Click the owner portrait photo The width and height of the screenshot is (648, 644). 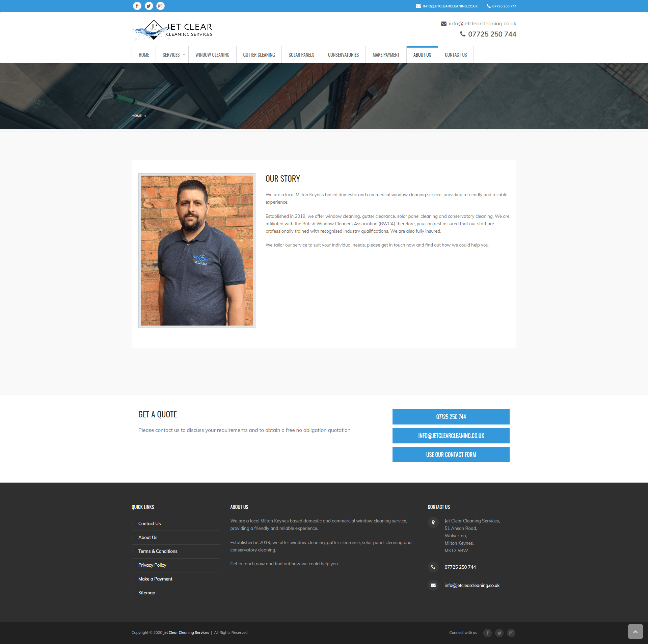pyautogui.click(x=197, y=250)
